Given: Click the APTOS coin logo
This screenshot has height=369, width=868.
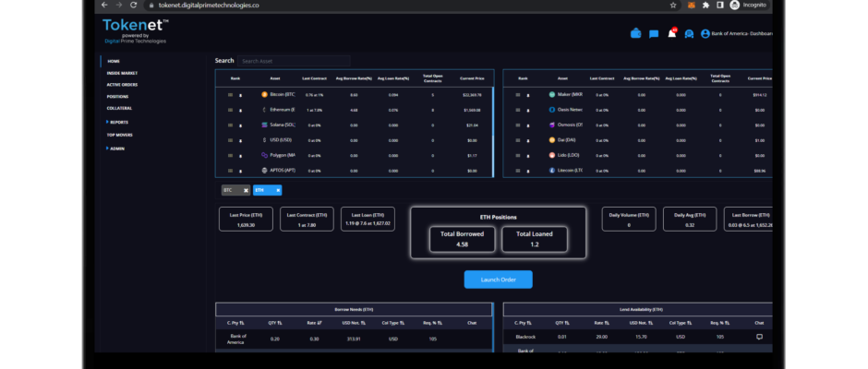Looking at the screenshot, I should (x=265, y=171).
